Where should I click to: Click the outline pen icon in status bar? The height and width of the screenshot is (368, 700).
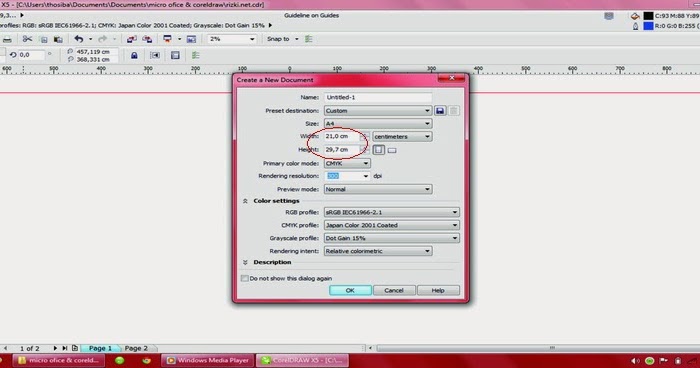pyautogui.click(x=635, y=26)
